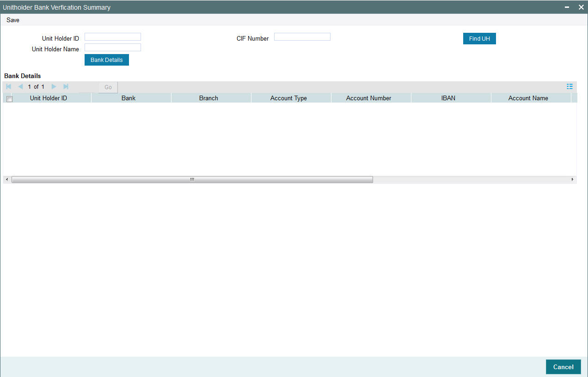The height and width of the screenshot is (377, 588).
Task: Click the '1 of 1' page indicator
Action: tap(36, 87)
